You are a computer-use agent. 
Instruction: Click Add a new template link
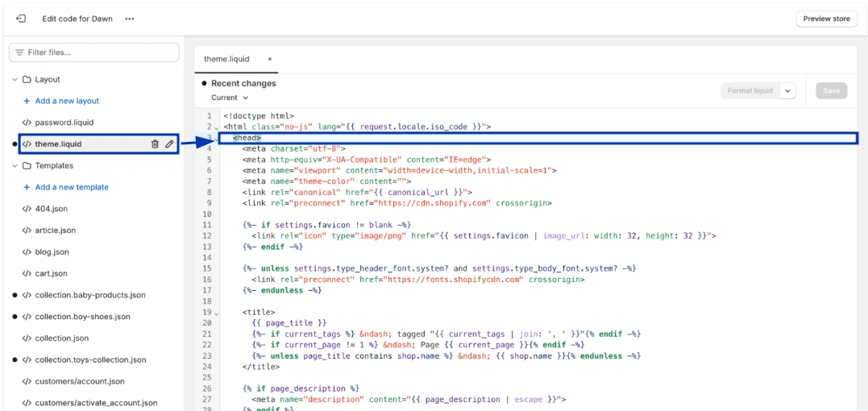pyautogui.click(x=72, y=187)
